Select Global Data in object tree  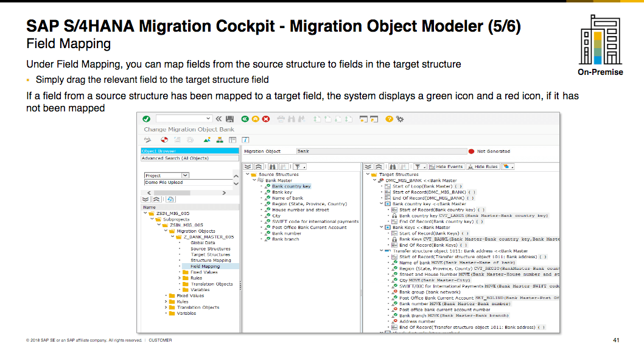203,243
